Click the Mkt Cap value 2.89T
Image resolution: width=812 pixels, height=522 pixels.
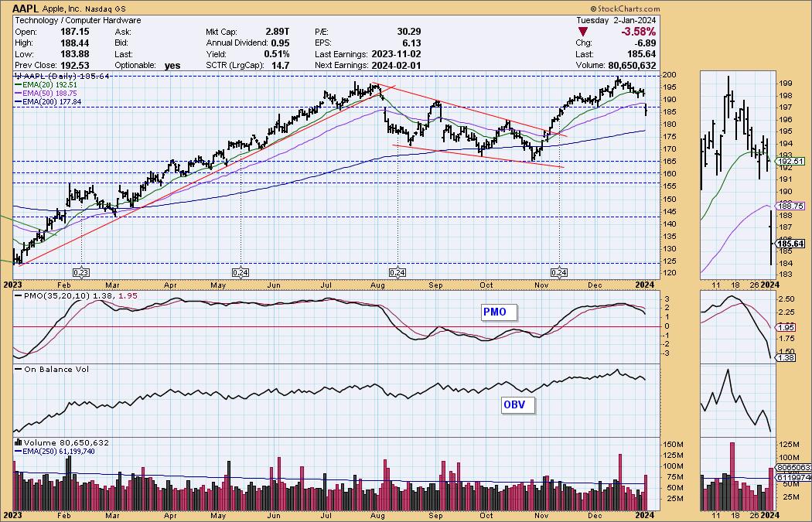[x=277, y=32]
